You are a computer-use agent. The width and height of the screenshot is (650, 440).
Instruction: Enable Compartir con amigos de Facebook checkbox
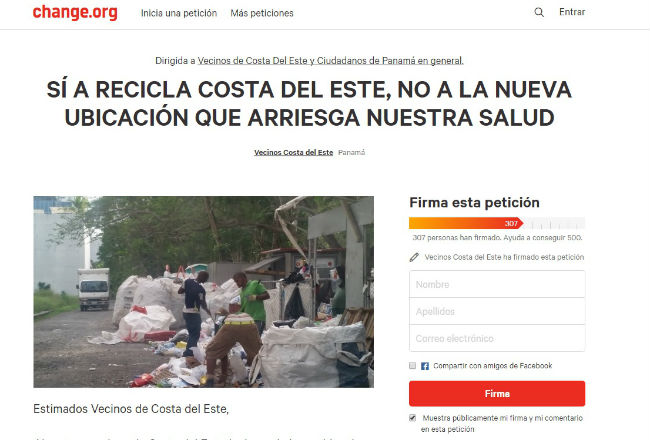412,365
